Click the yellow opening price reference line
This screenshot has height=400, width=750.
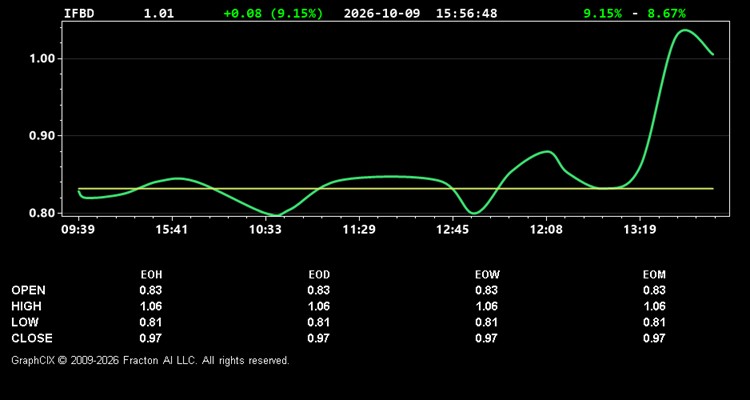click(x=396, y=189)
